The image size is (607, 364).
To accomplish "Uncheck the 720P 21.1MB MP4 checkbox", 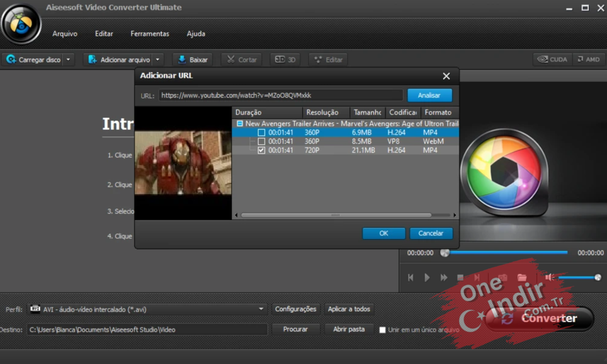I will click(x=262, y=150).
